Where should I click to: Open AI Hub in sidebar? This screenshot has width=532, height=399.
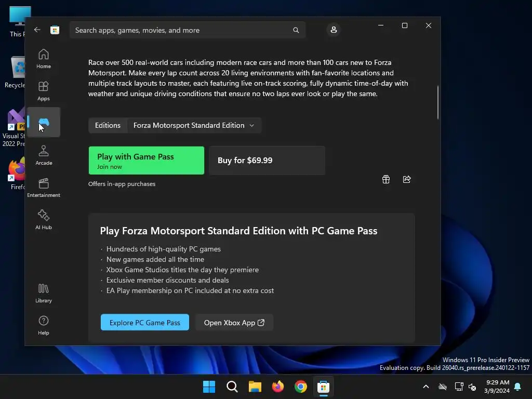click(44, 220)
